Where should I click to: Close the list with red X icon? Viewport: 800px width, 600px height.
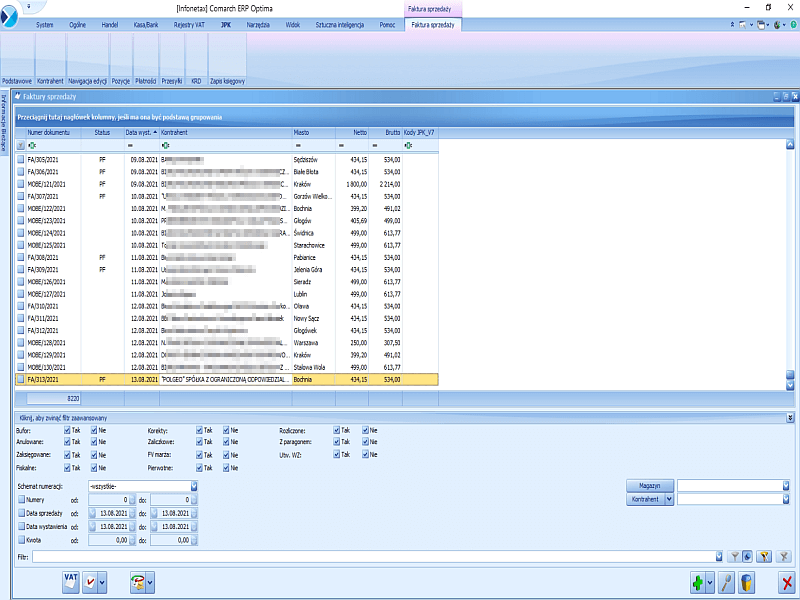(x=787, y=582)
